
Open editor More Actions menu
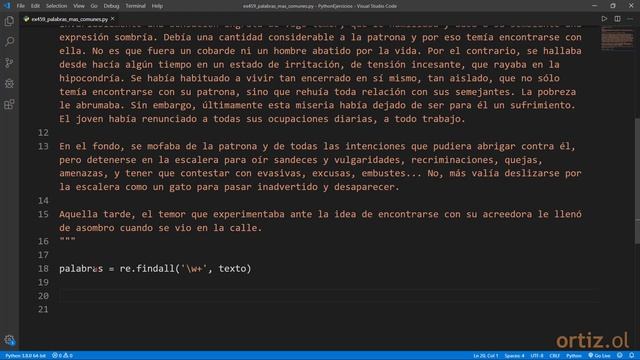coord(630,19)
